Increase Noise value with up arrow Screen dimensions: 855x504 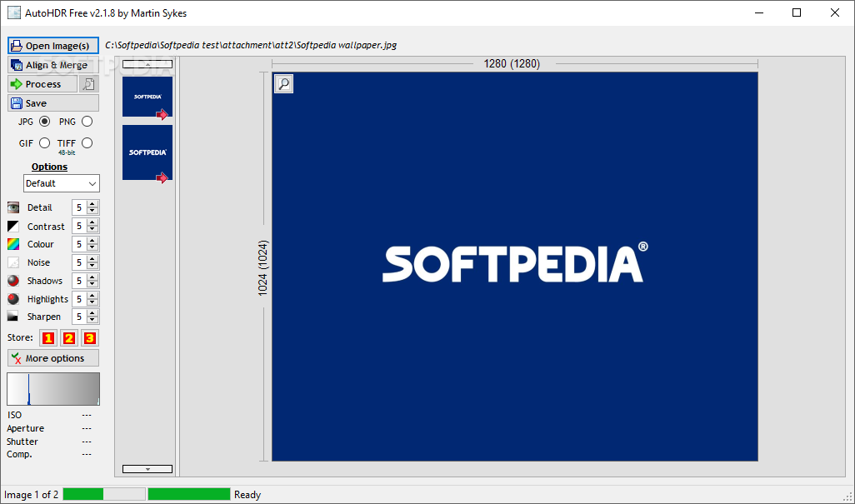click(92, 259)
